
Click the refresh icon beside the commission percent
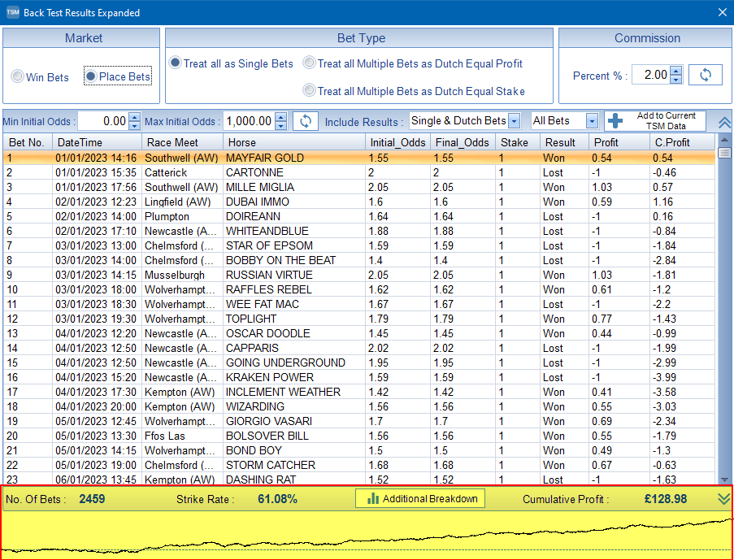click(705, 75)
